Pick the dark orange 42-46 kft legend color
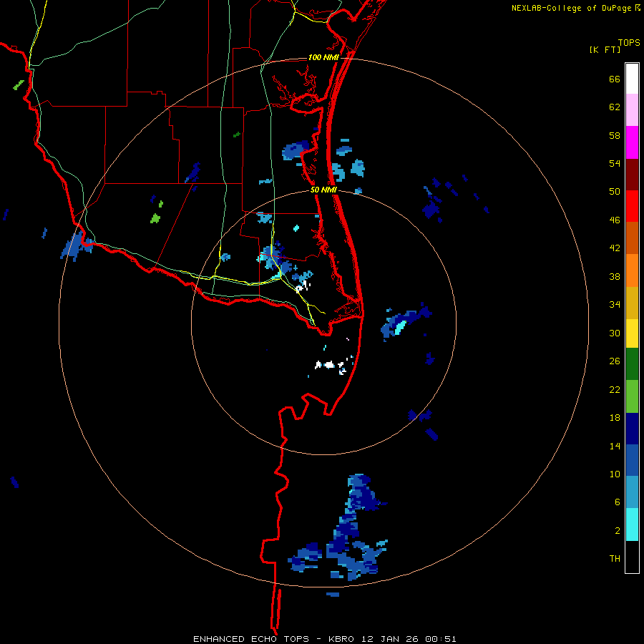644x644 pixels. (632, 238)
